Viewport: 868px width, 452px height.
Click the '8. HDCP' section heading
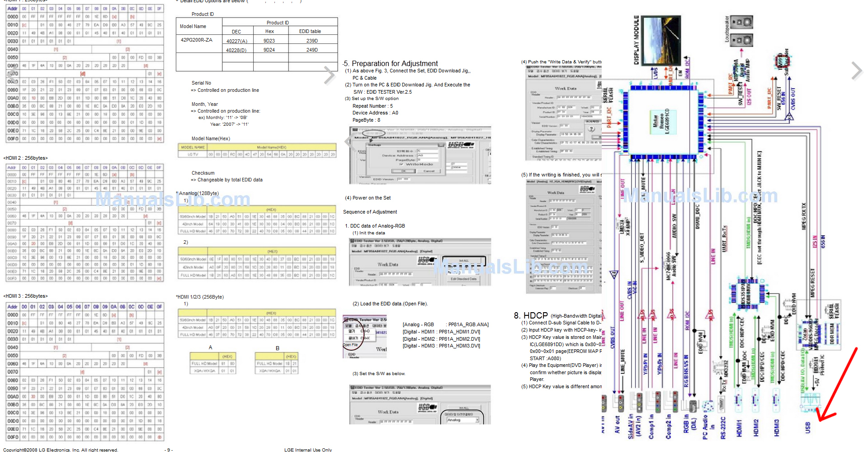[531, 315]
